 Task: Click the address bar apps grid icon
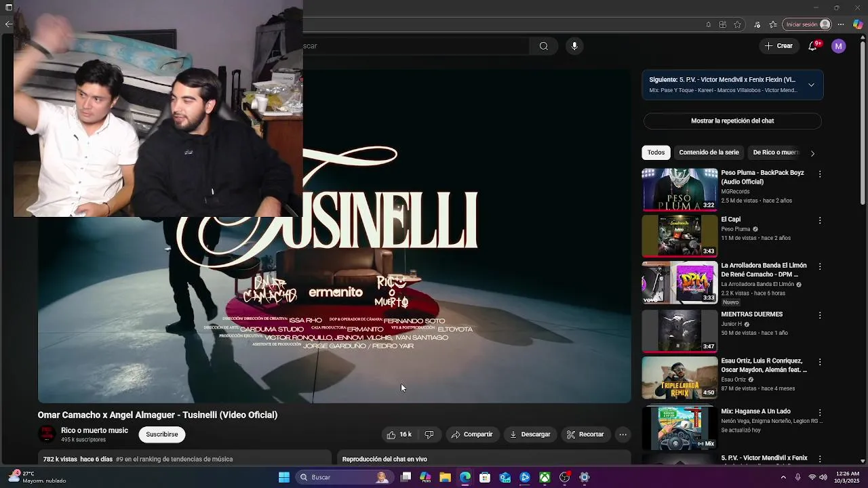(x=723, y=24)
